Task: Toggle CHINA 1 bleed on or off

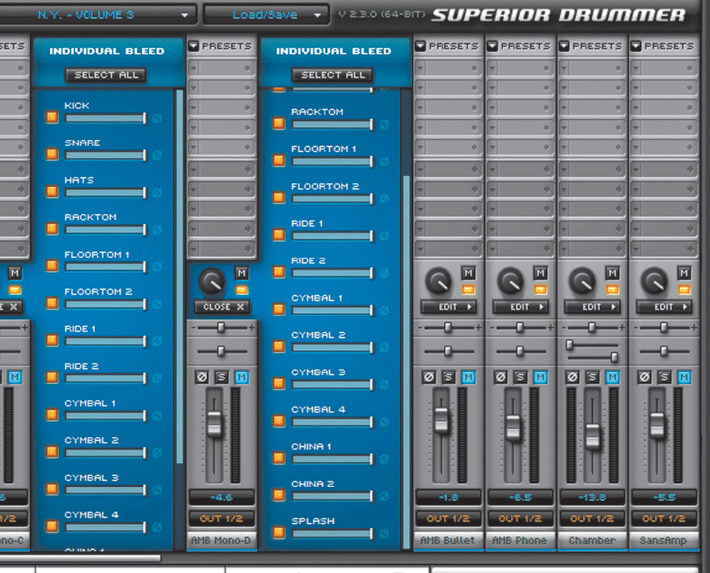Action: [x=279, y=458]
